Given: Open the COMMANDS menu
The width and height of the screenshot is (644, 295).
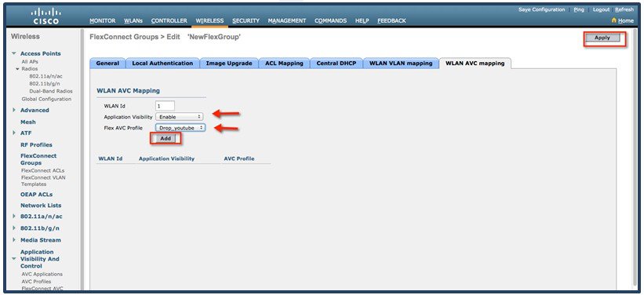Looking at the screenshot, I should click(x=330, y=20).
